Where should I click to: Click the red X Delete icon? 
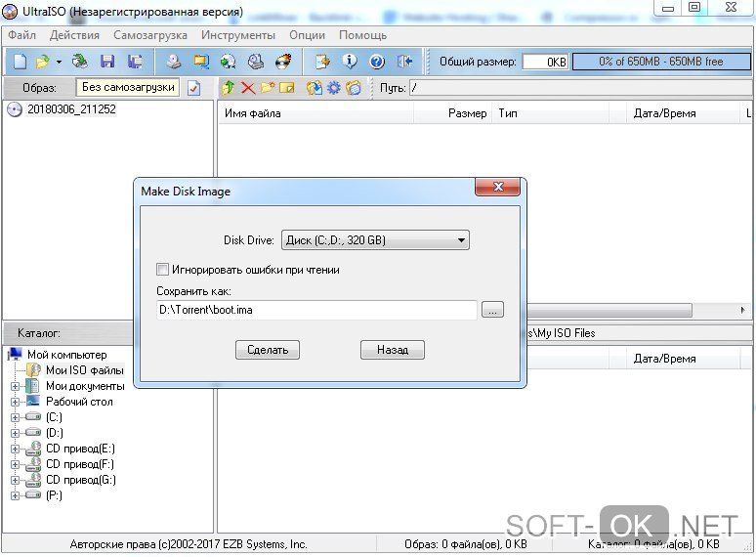point(248,88)
